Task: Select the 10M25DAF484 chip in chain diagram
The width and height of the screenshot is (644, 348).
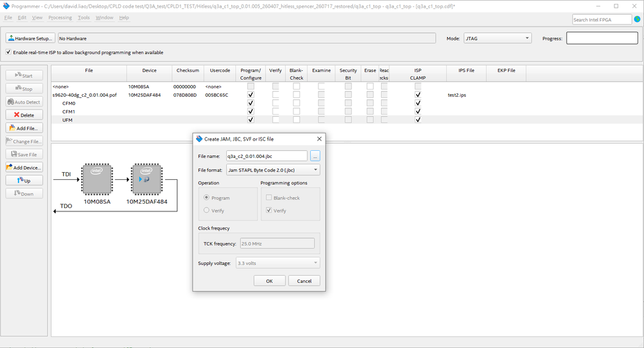Action: (146, 179)
